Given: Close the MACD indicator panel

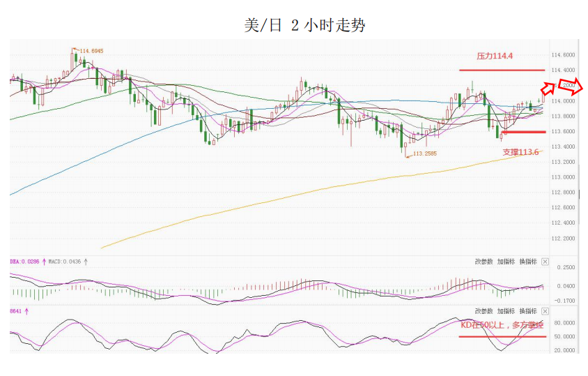Looking at the screenshot, I should [x=546, y=262].
